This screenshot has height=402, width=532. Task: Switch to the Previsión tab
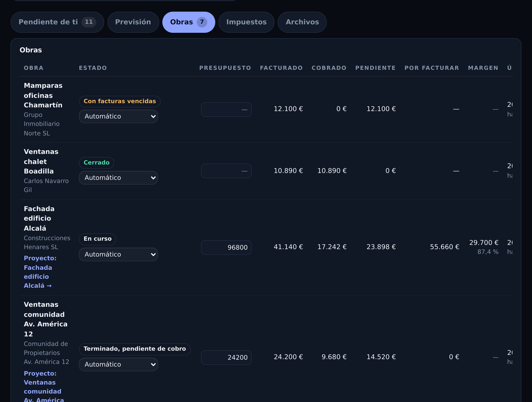pyautogui.click(x=133, y=22)
